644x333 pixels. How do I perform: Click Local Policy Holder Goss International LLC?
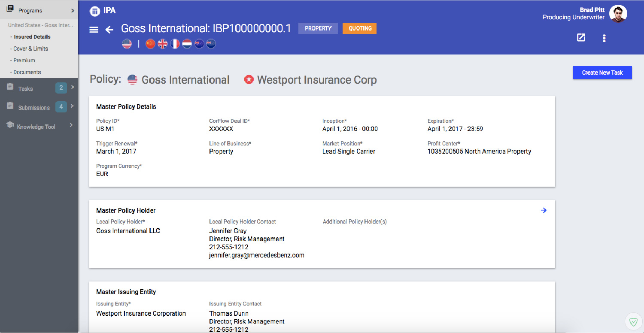click(128, 231)
